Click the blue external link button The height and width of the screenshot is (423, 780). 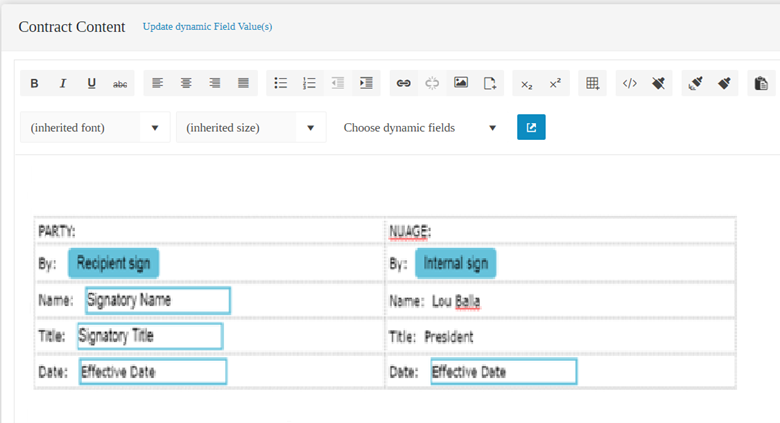pyautogui.click(x=531, y=128)
